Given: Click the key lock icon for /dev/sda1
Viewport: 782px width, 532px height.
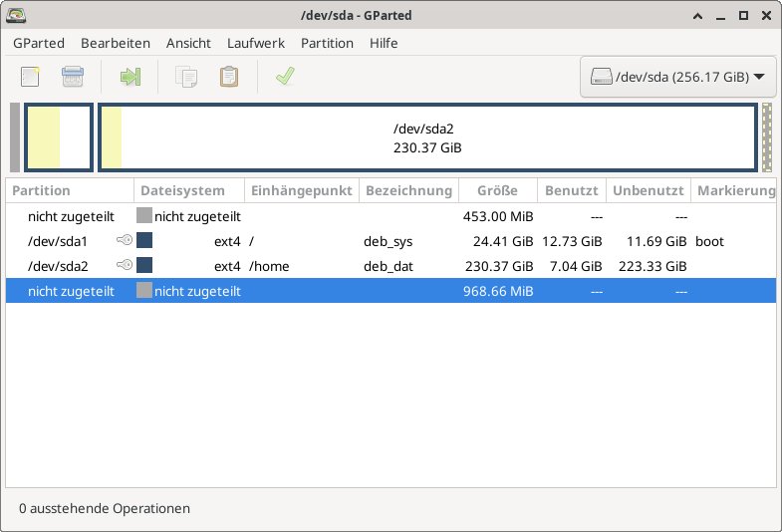Looking at the screenshot, I should point(125,240).
